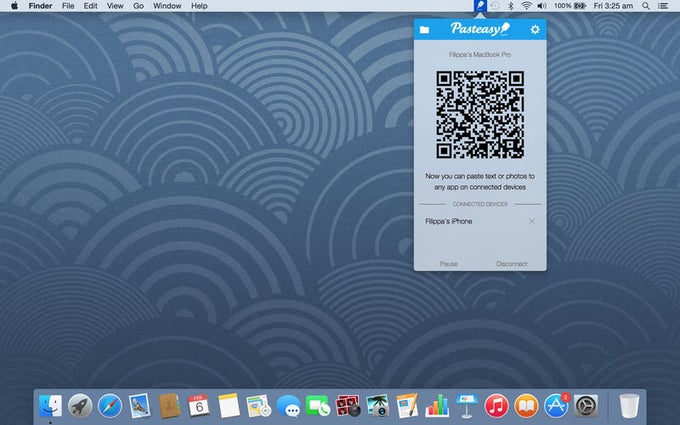Click the Pasteasy QR code
This screenshot has height=425, width=680.
(x=480, y=115)
